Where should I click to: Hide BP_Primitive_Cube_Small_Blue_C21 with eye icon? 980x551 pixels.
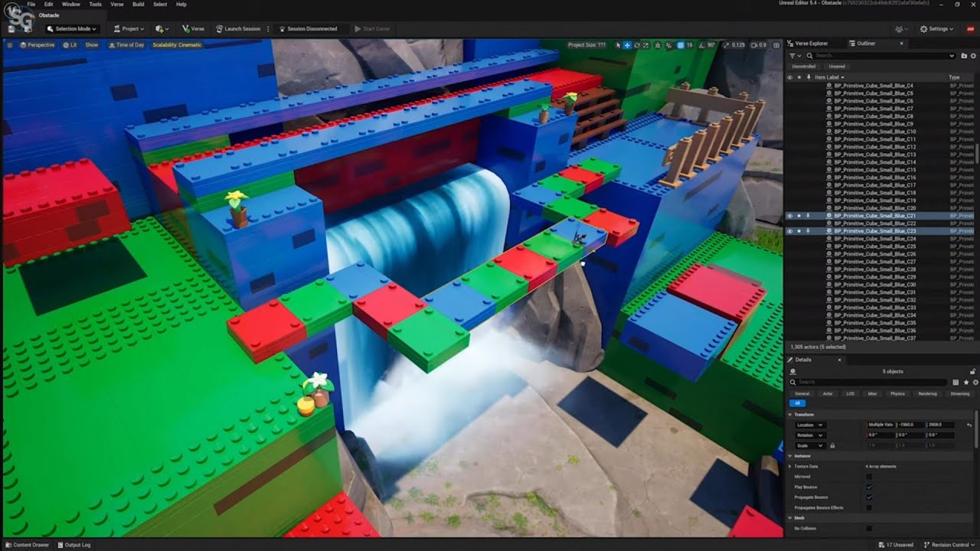[790, 216]
